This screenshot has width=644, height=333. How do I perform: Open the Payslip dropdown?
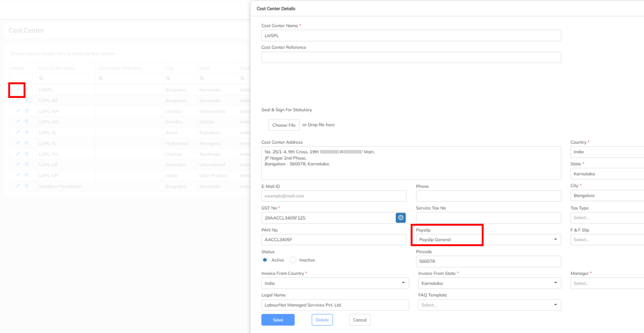(488, 240)
